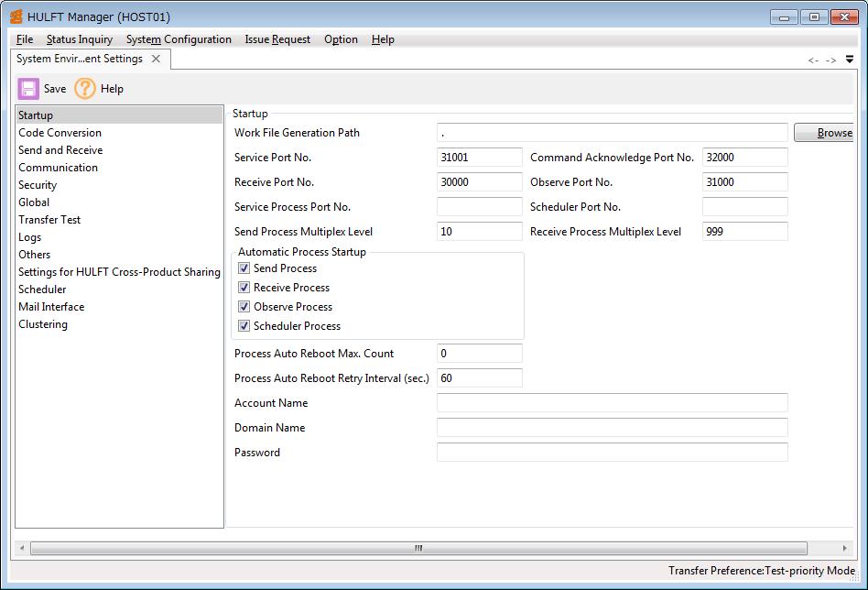Click the Account Name field
This screenshot has width=868, height=590.
(x=613, y=403)
